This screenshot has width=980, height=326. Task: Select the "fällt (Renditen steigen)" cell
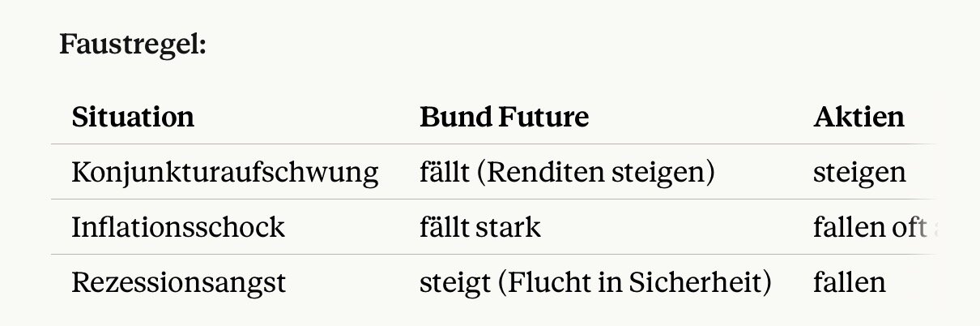pos(567,173)
